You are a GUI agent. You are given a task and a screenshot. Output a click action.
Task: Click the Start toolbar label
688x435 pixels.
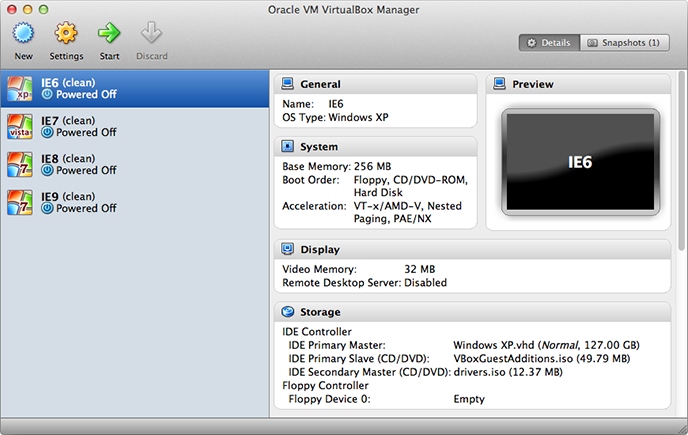109,56
